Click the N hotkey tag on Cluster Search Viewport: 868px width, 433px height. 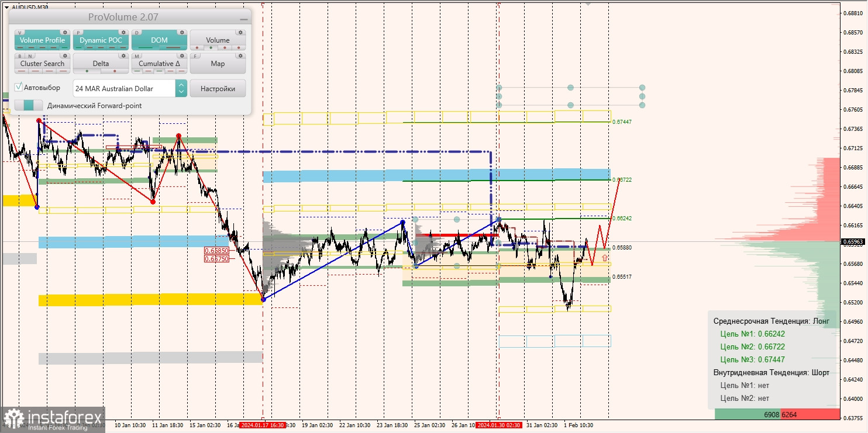[x=29, y=56]
